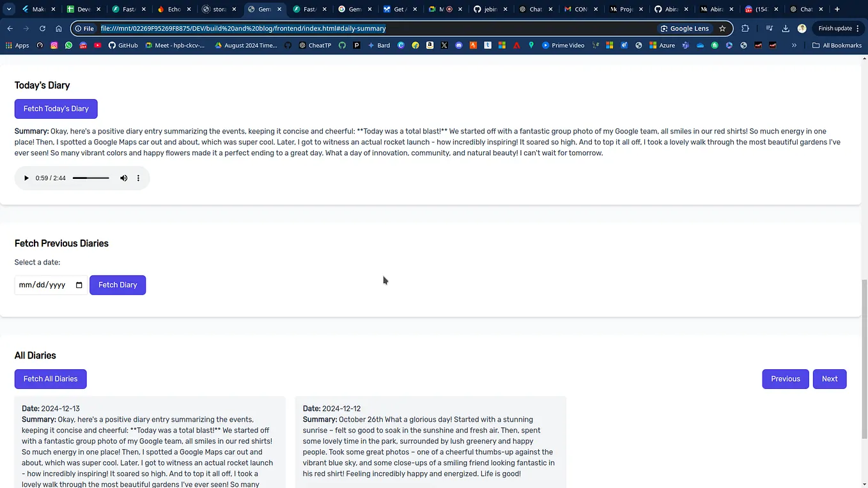The width and height of the screenshot is (868, 488).
Task: Mute the audio player volume
Action: click(124, 178)
